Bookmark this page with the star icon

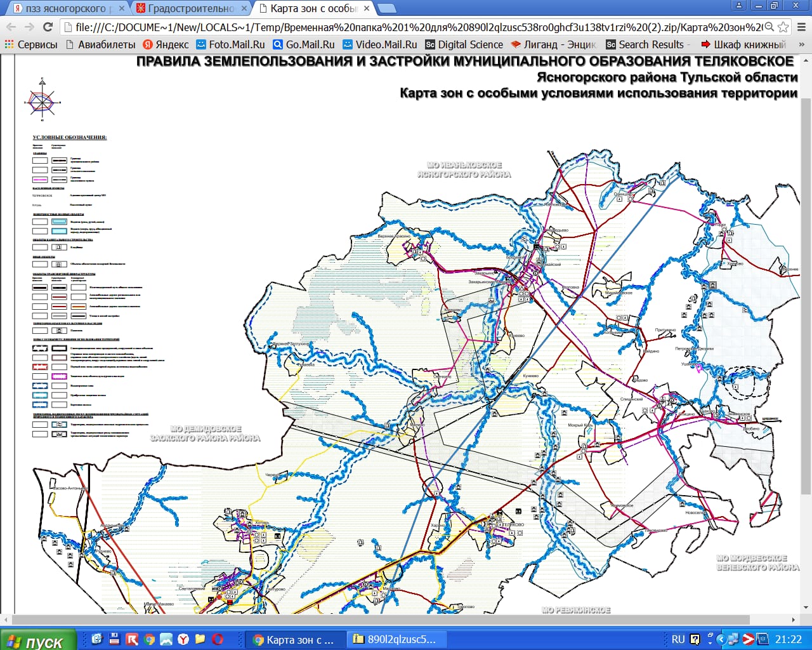783,27
